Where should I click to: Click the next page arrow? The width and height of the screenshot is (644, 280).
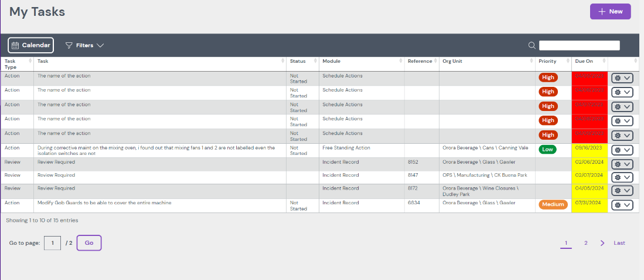(602, 243)
